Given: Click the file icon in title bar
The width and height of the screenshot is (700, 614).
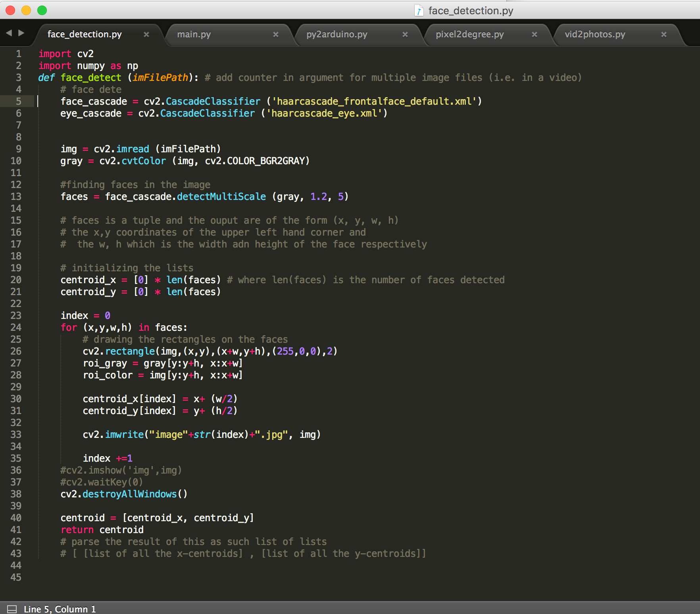Looking at the screenshot, I should (x=419, y=10).
